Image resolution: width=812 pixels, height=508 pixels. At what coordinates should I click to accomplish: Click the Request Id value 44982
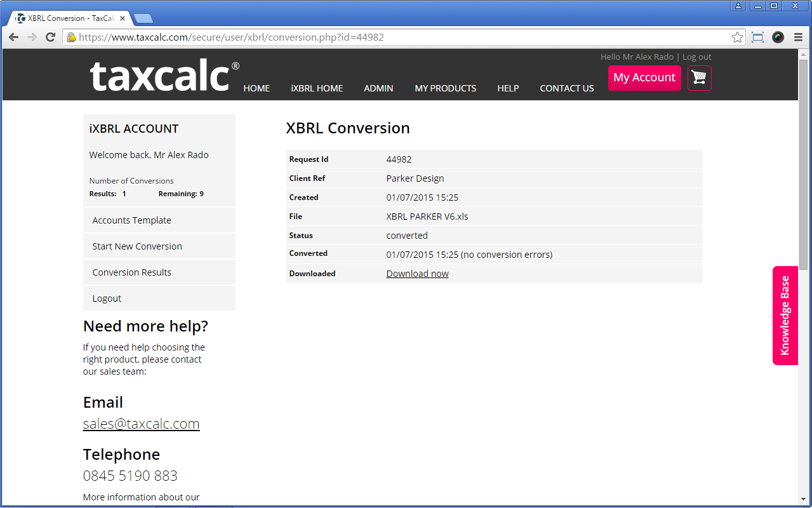tap(399, 159)
